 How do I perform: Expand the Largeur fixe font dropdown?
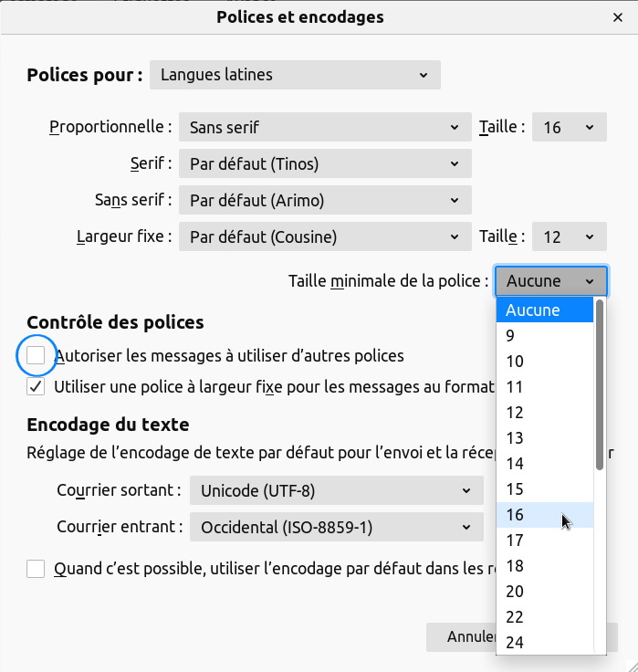click(x=325, y=237)
